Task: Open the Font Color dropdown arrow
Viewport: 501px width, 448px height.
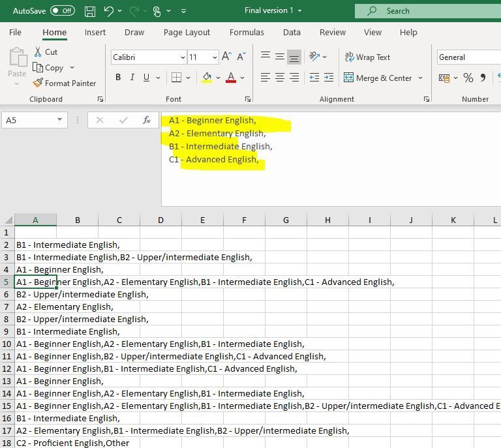Action: point(243,78)
